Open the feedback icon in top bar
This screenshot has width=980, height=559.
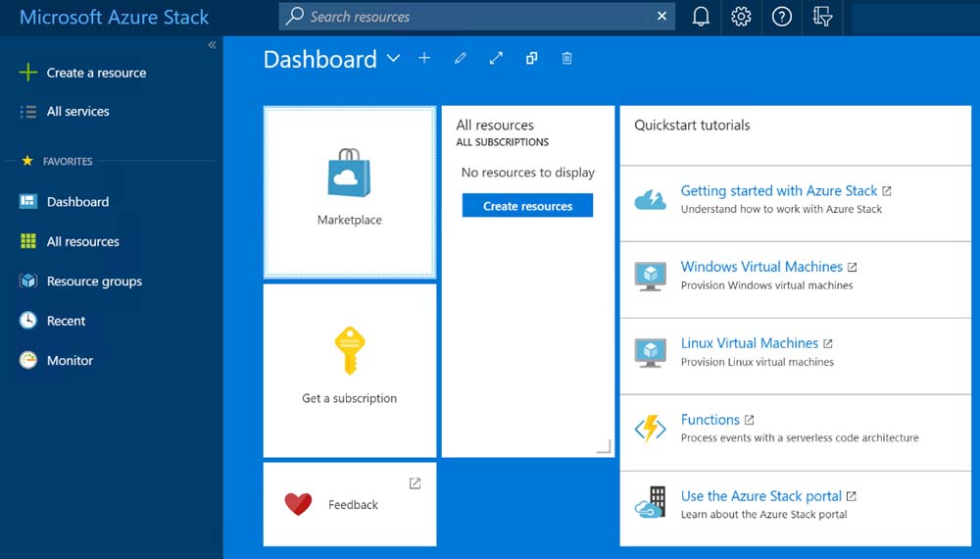coord(822,17)
